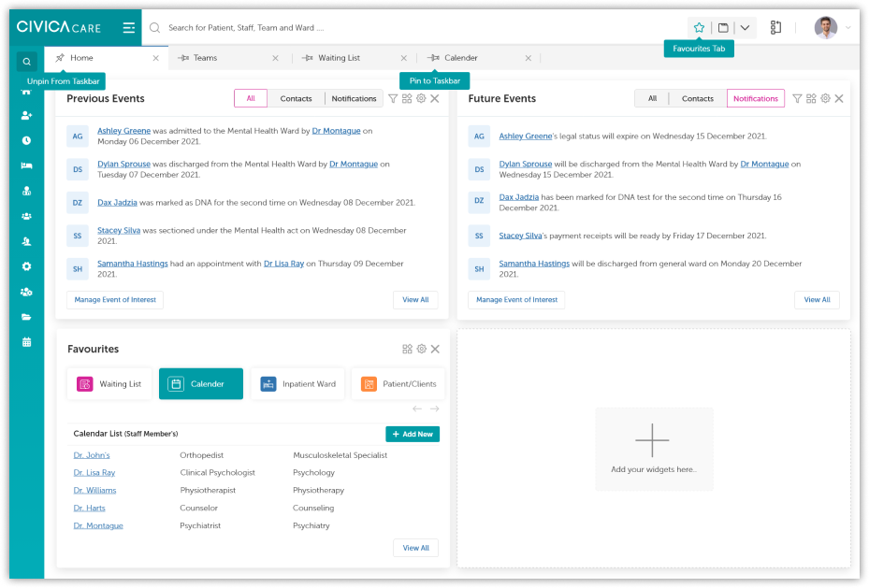Viewport: 869px width, 588px height.
Task: Select the All filter in Future Events
Action: click(x=652, y=98)
